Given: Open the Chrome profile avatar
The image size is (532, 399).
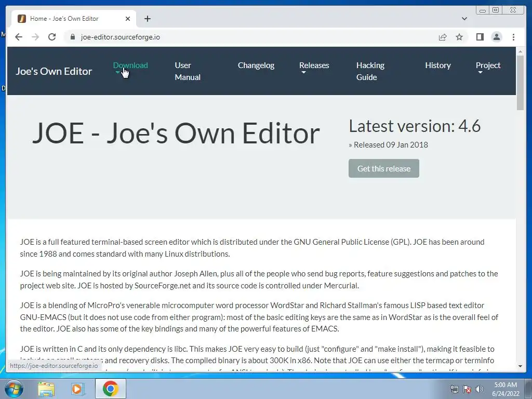Looking at the screenshot, I should point(496,37).
